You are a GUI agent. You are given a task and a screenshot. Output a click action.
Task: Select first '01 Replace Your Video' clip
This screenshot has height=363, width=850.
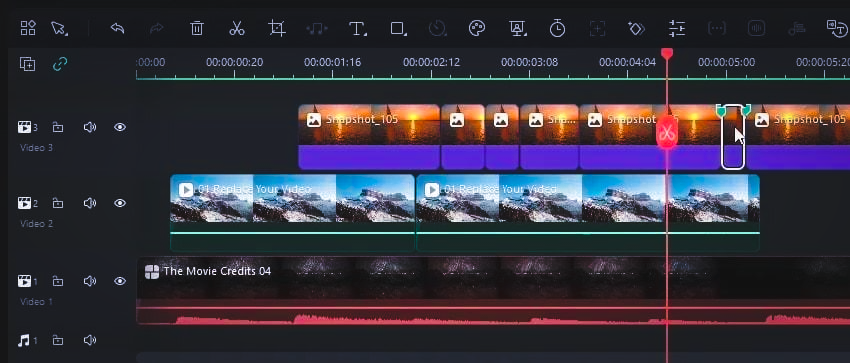(x=293, y=213)
